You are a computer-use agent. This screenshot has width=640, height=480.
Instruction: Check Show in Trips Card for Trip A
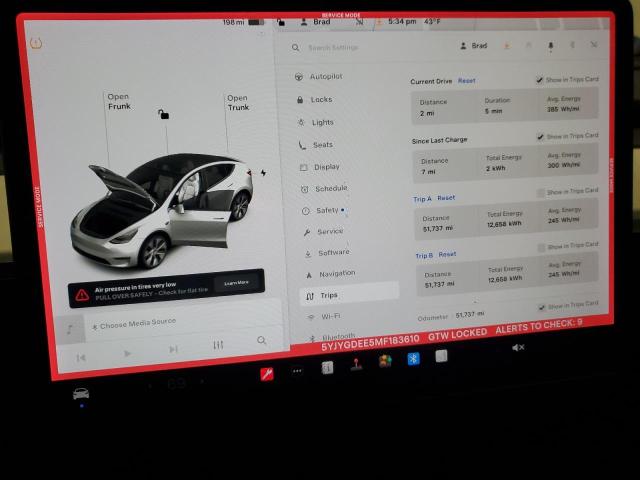point(541,193)
